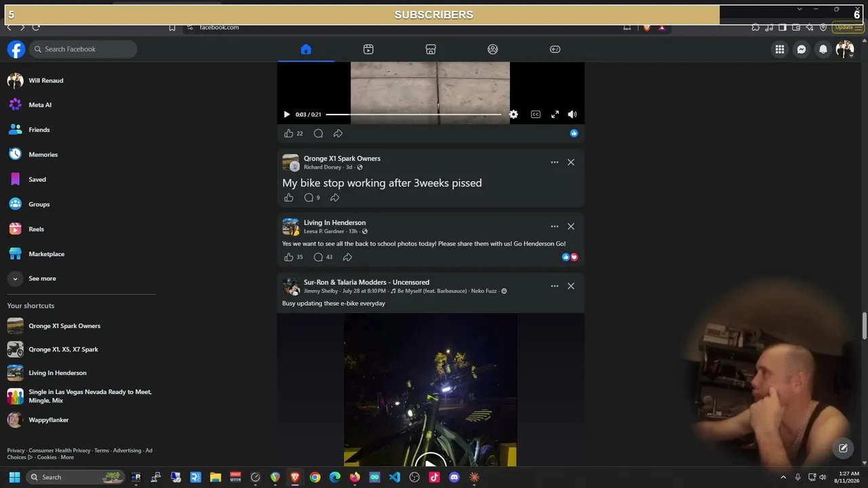The height and width of the screenshot is (488, 868).
Task: Like the video post with 22 likes
Action: tap(289, 134)
